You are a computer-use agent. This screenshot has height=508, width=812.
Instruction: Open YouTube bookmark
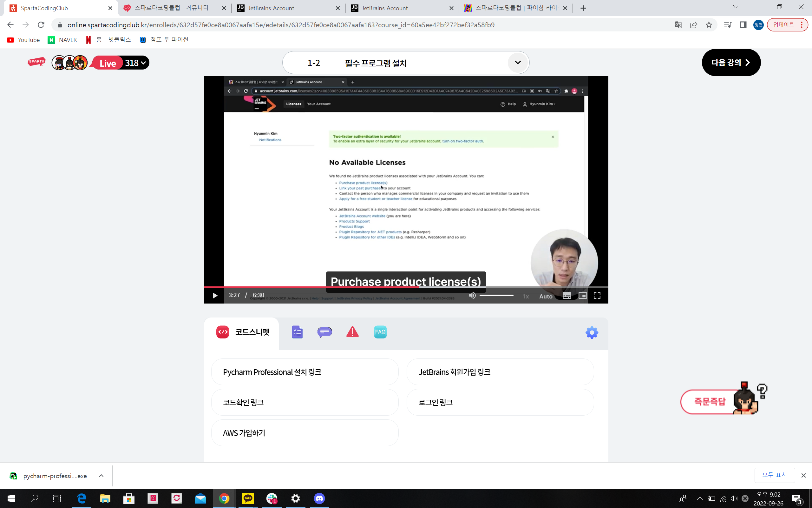23,40
